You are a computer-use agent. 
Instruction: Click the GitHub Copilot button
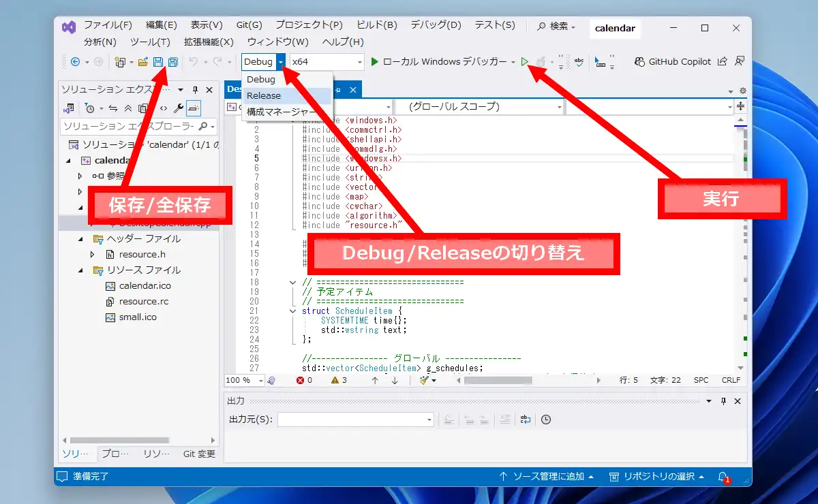[x=672, y=62]
